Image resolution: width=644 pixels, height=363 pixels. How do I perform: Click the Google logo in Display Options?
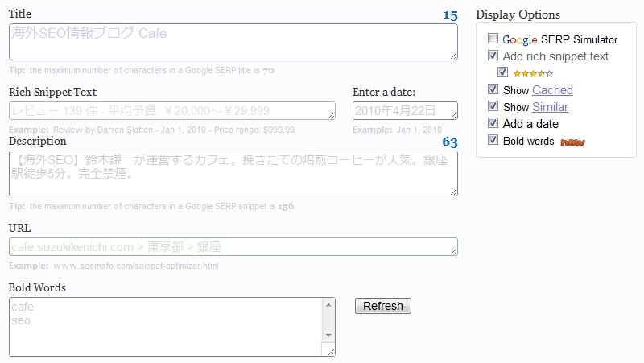[519, 39]
